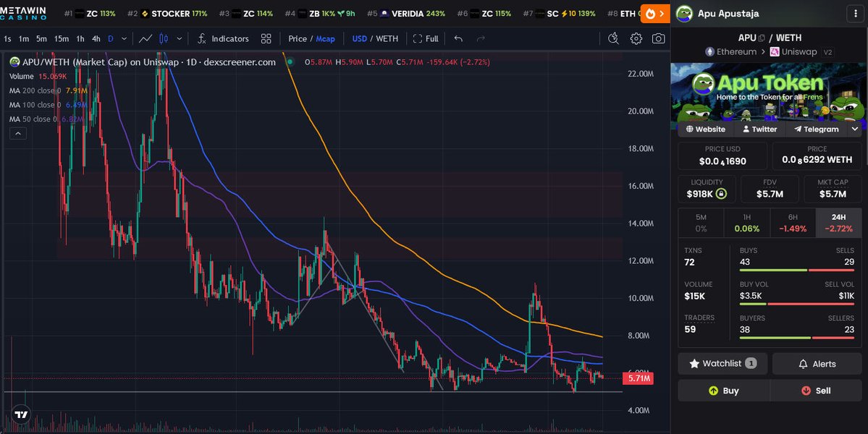Select the 15m timeframe
This screenshot has width=868, height=434.
click(62, 39)
